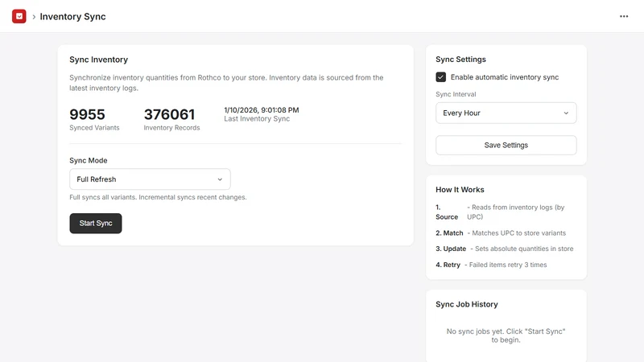The height and width of the screenshot is (362, 644).
Task: Click the How It Works heading
Action: pos(460,190)
